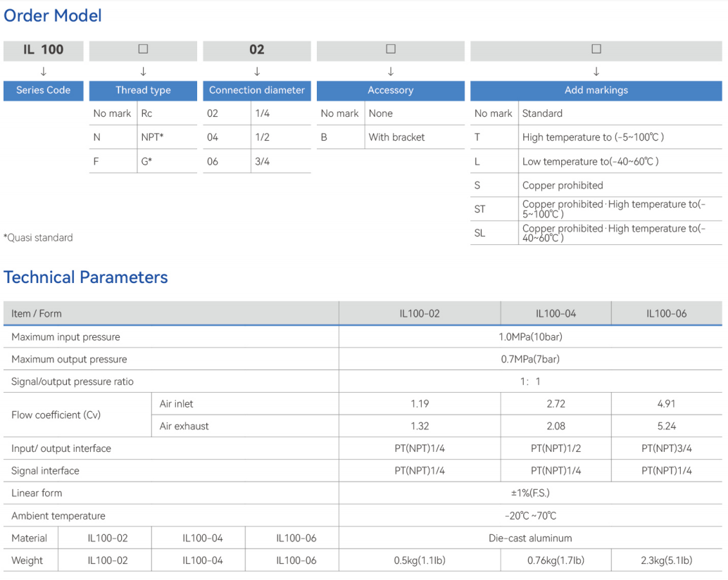728x580 pixels.
Task: Click 'Low temperature to(-40~60℃)' description
Action: [591, 161]
